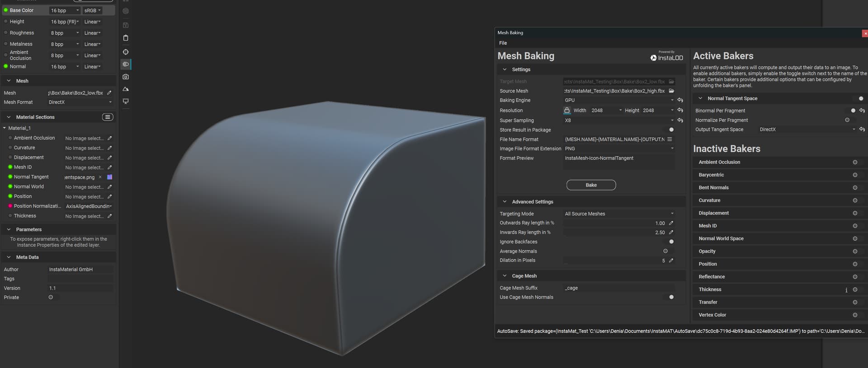
Task: Enable the Average Normals switch
Action: 668,251
